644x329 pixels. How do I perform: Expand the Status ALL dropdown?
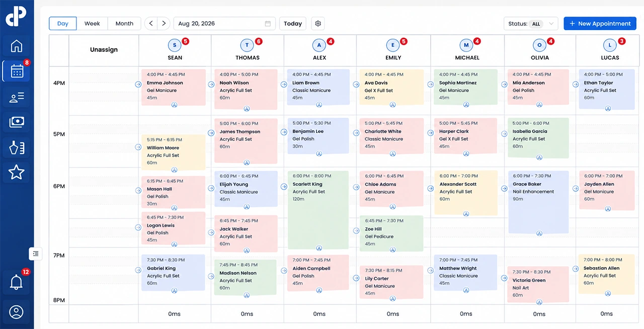(531, 24)
